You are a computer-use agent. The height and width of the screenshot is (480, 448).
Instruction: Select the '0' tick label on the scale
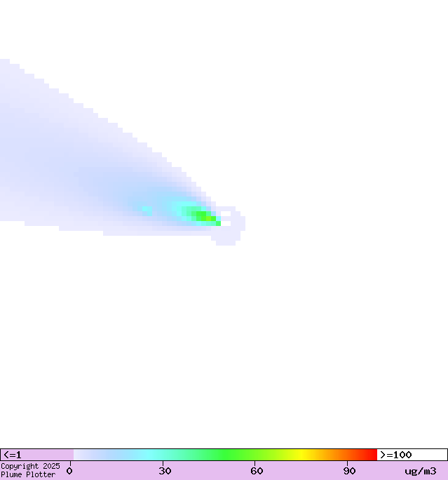click(x=69, y=471)
